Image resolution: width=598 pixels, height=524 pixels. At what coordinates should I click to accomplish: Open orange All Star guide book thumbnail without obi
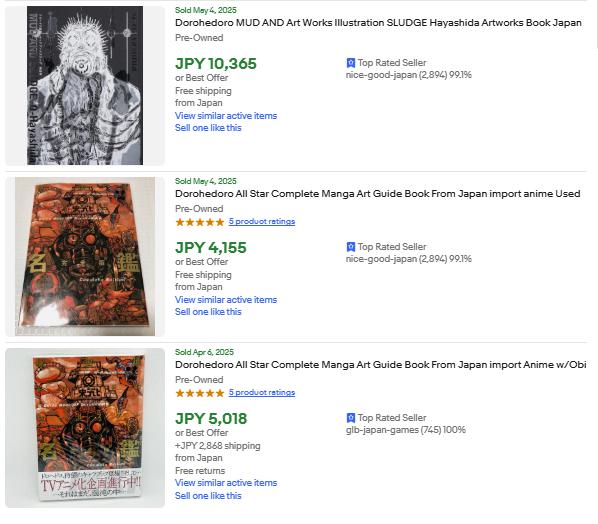pos(85,257)
